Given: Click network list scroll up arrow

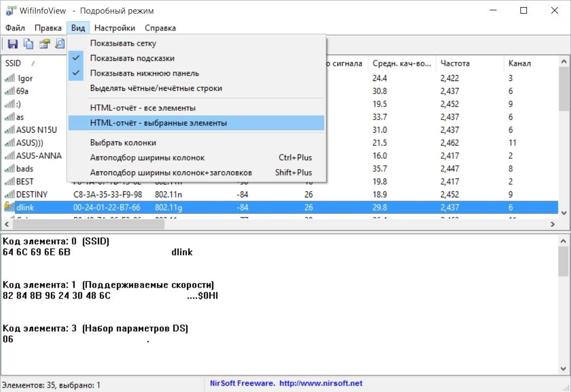Looking at the screenshot, I should pyautogui.click(x=564, y=62).
